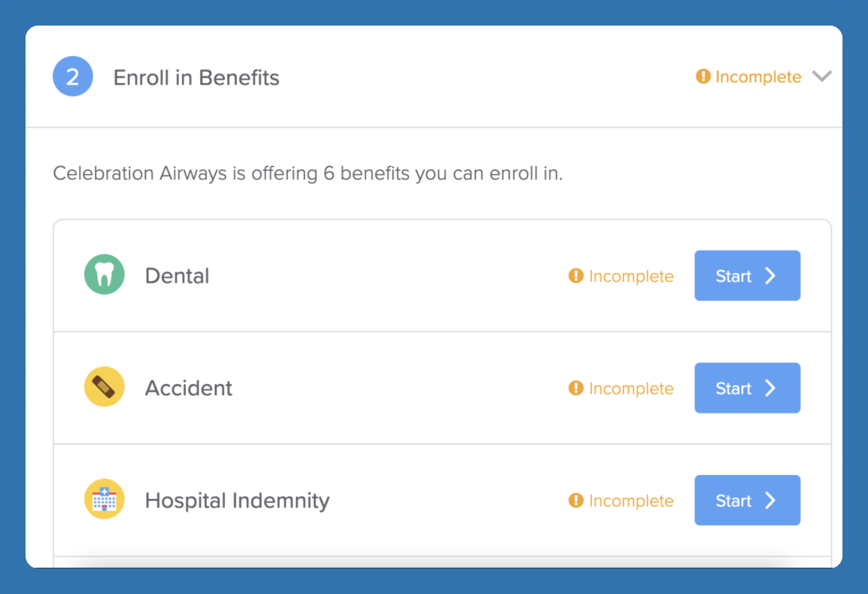Click the Accident bandage icon
Screen dimensions: 868x594
105,388
